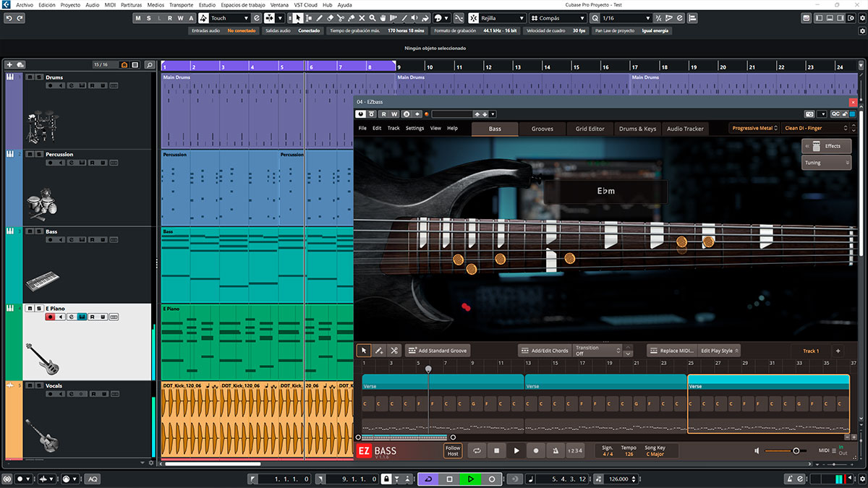Select the third Verse block in EZbass

(768, 403)
